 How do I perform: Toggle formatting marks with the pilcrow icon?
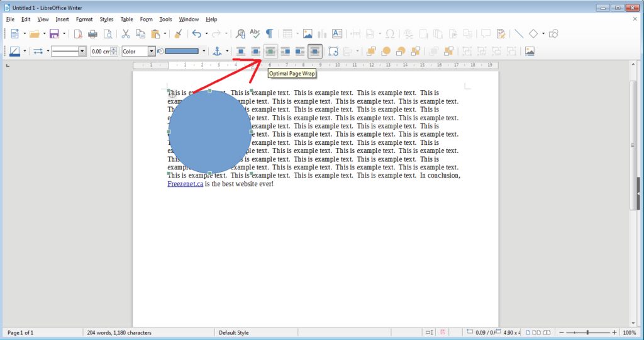click(x=269, y=34)
